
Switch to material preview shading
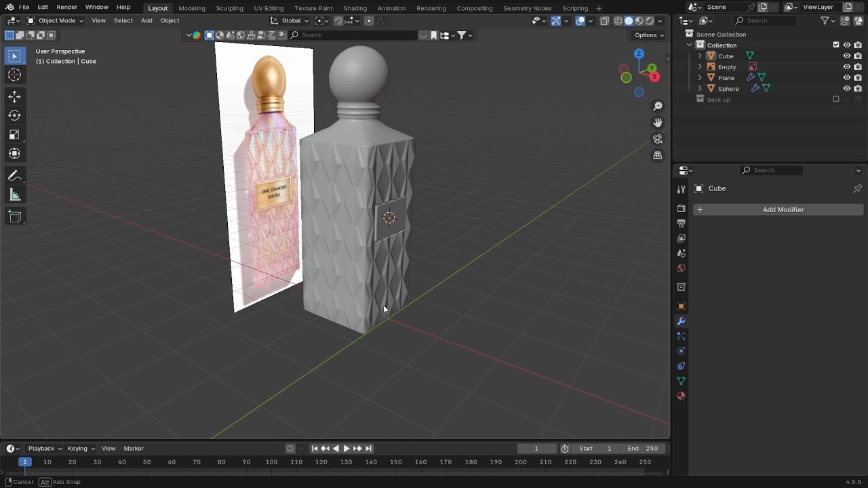pos(639,21)
